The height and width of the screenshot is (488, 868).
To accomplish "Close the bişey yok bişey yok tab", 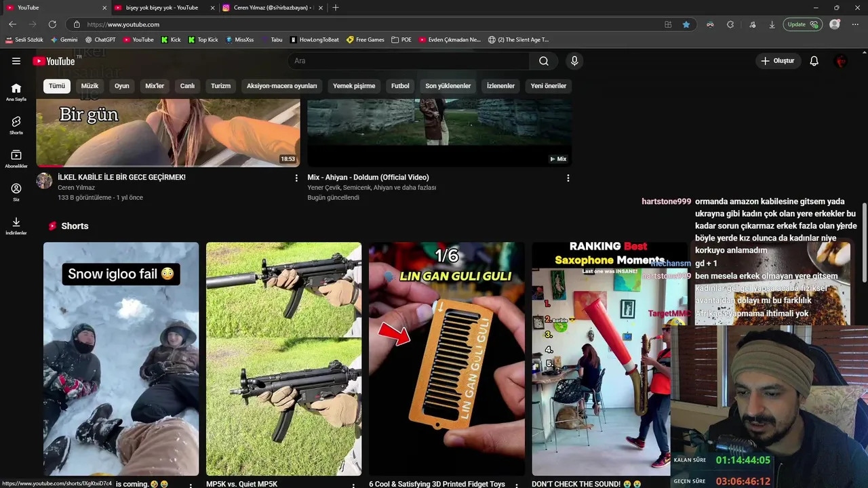I will tap(212, 7).
